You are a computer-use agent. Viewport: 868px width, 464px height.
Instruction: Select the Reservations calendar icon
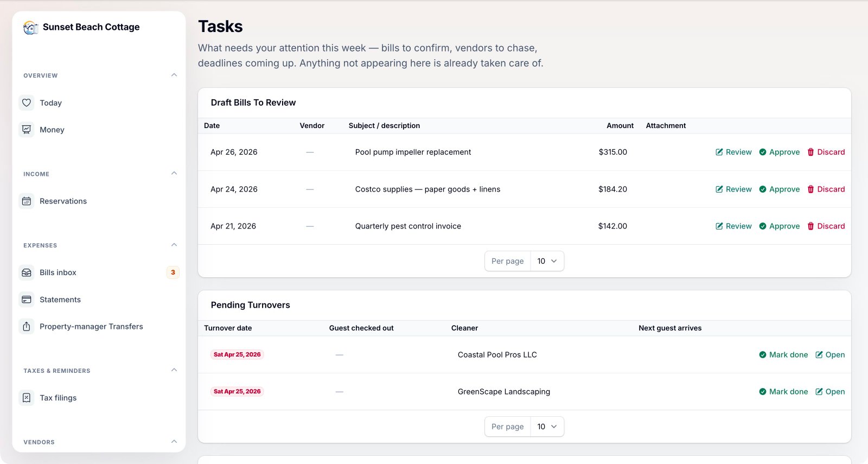point(27,201)
